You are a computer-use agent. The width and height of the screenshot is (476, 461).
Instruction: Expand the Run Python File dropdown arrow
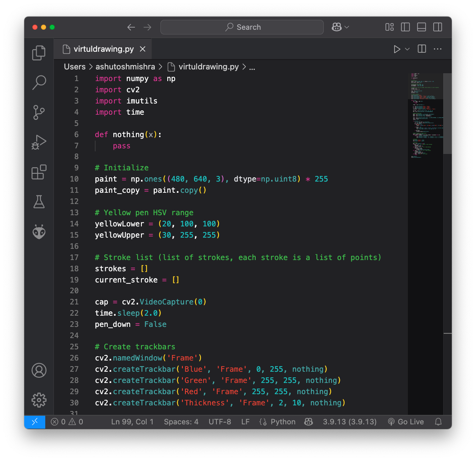click(x=407, y=49)
